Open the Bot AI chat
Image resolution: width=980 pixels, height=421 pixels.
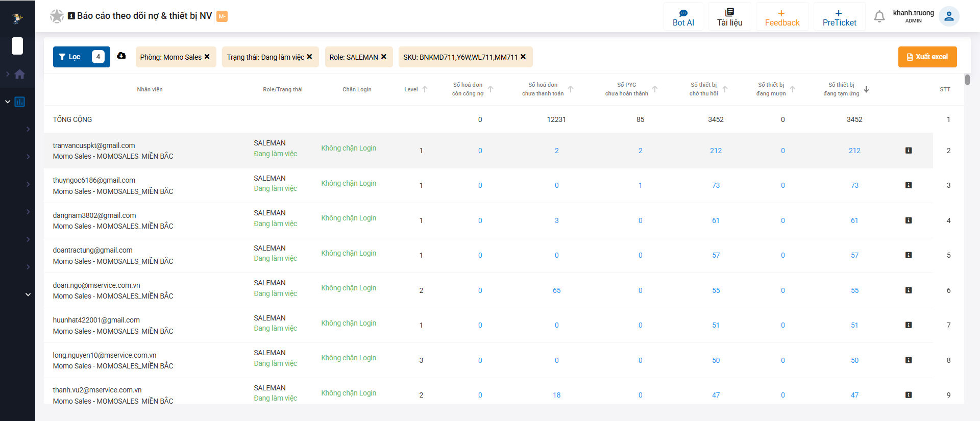[x=683, y=17]
